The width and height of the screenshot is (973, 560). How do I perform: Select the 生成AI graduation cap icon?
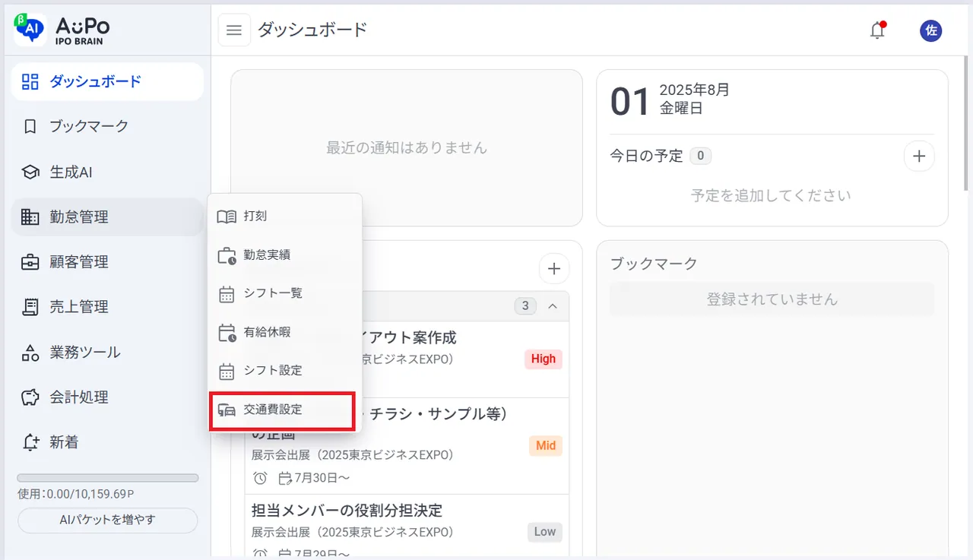click(x=30, y=172)
